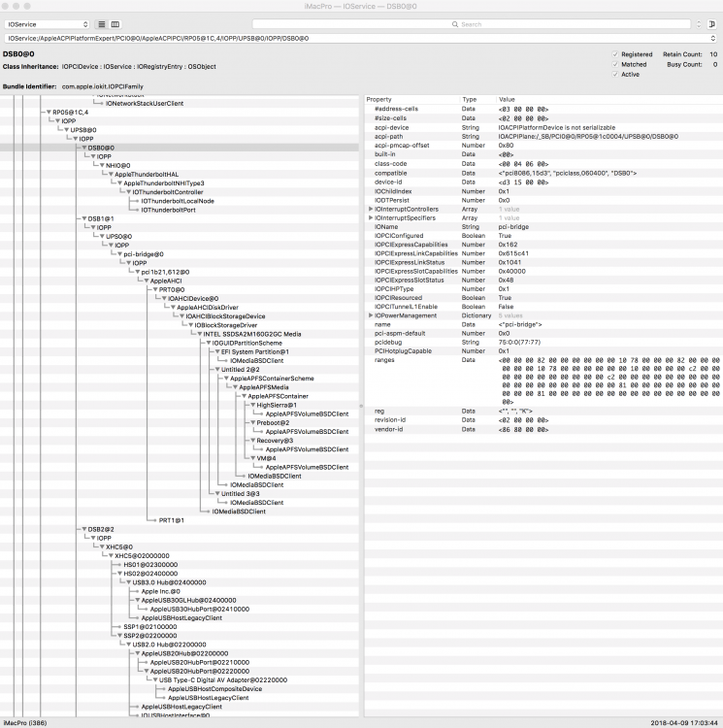Focus the Search input field
The height and width of the screenshot is (728, 723).
click(472, 24)
